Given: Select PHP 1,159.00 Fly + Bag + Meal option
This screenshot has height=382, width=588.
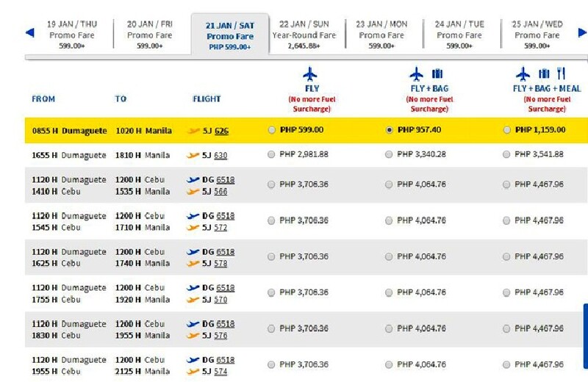Looking at the screenshot, I should pos(507,130).
